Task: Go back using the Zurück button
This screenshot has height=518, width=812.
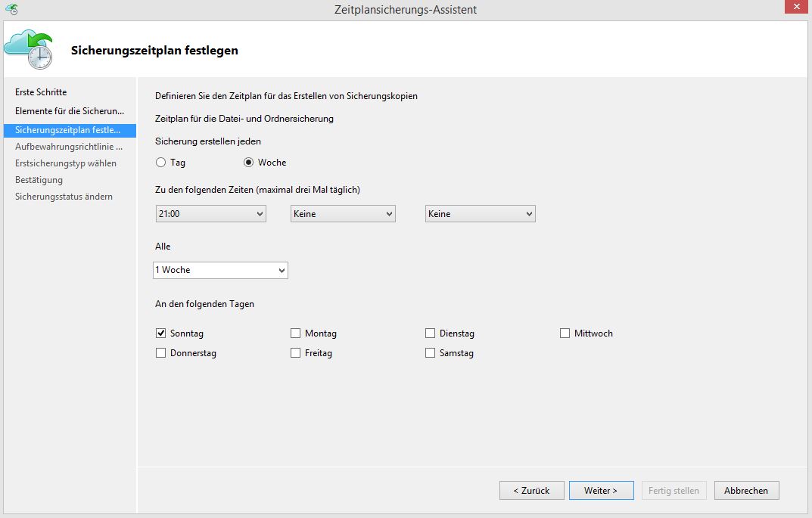Action: (x=531, y=490)
